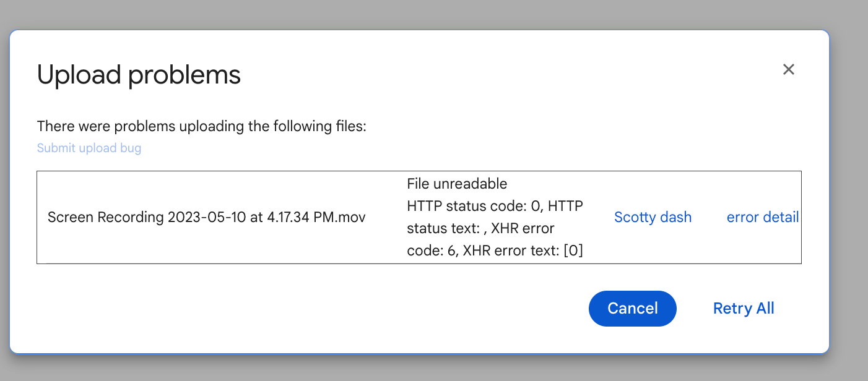Click the gray backdrop right of dialog

pos(849,186)
